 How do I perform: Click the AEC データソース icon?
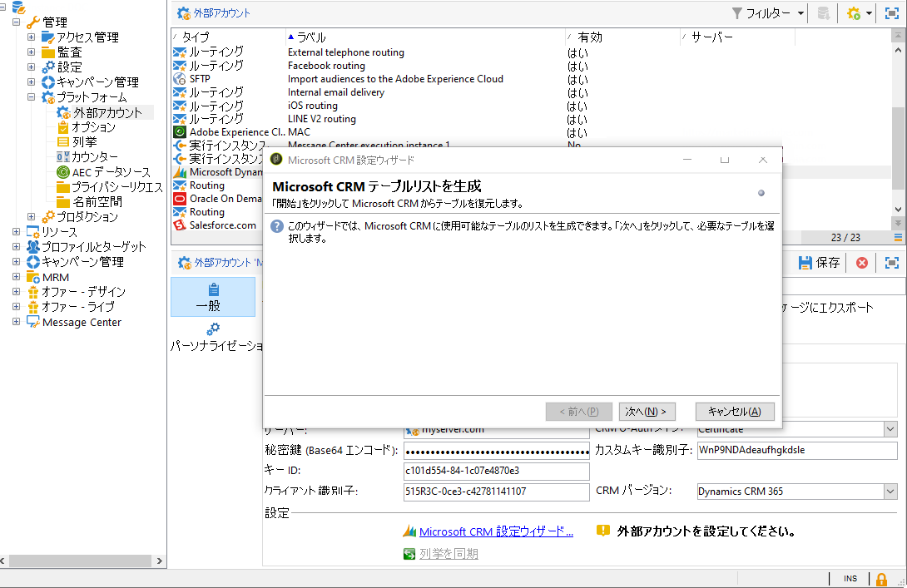pos(63,172)
